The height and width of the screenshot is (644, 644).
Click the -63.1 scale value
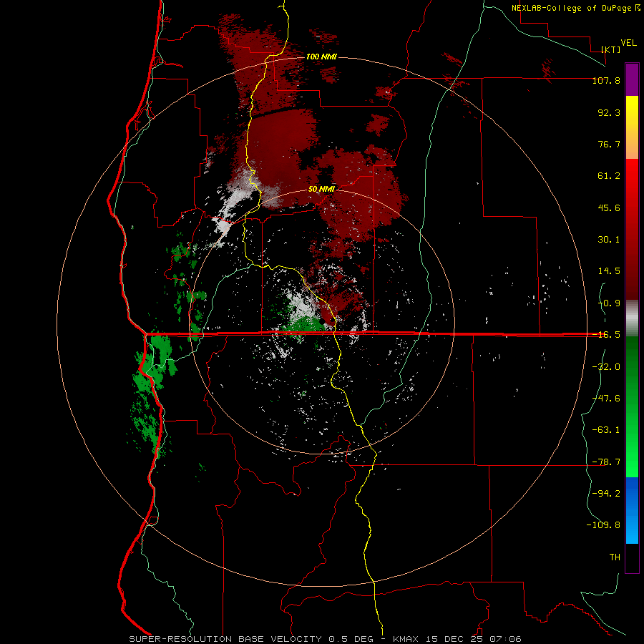[606, 430]
